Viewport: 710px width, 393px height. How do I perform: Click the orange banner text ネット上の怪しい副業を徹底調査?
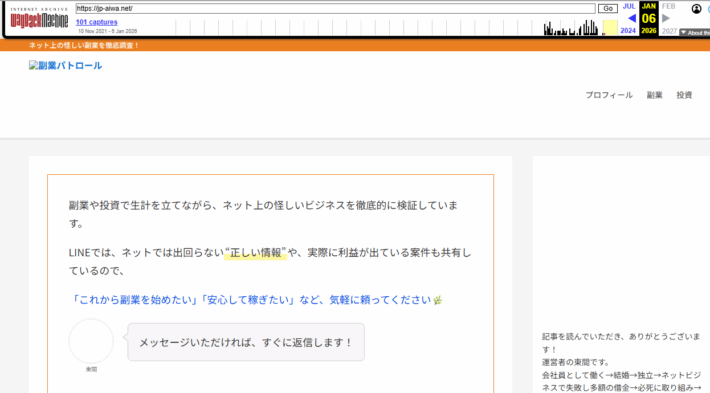pos(84,45)
